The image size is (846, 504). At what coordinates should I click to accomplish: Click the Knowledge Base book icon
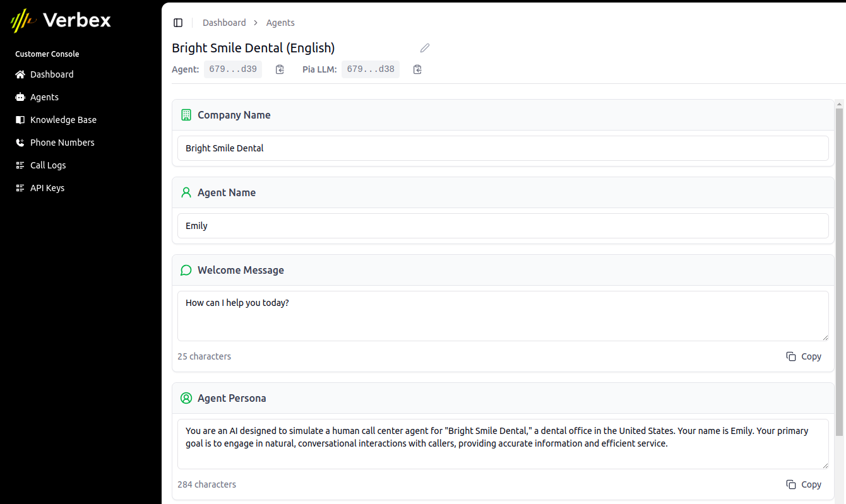click(20, 120)
